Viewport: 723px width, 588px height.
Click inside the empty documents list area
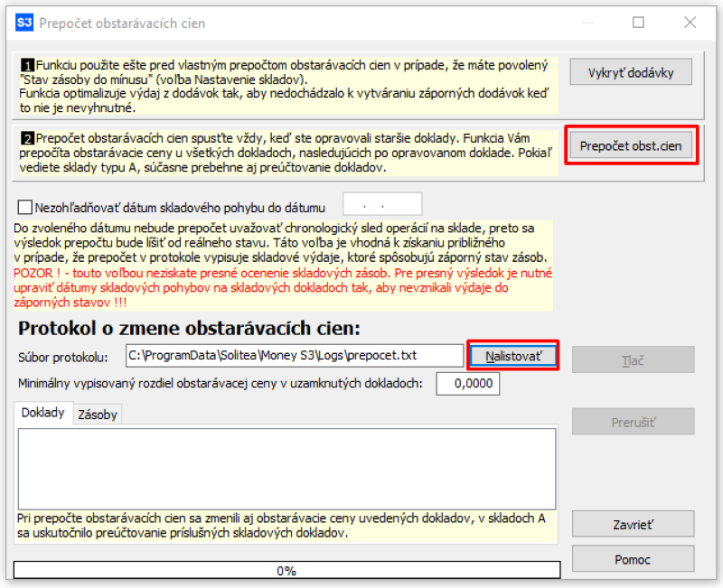click(x=286, y=469)
